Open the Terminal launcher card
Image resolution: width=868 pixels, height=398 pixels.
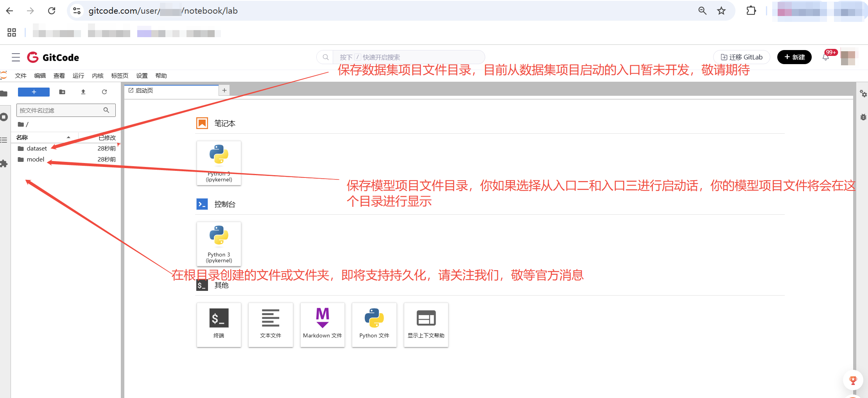click(x=219, y=324)
